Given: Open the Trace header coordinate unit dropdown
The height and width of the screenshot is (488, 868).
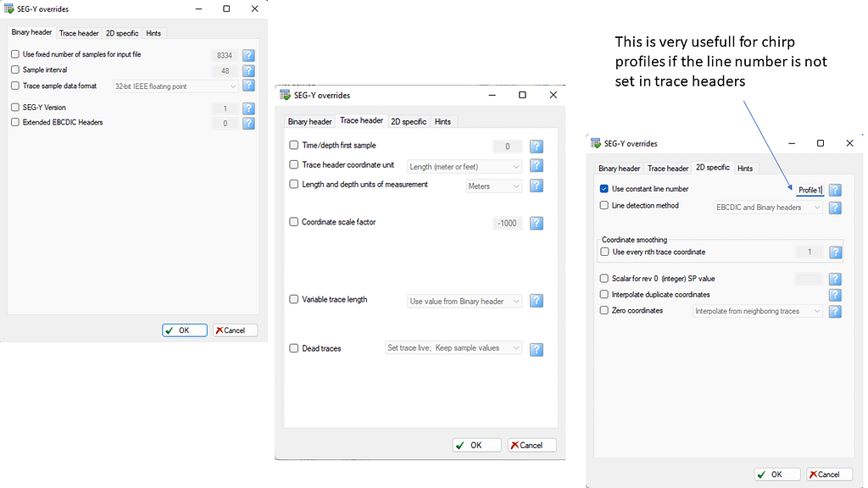Looking at the screenshot, I should click(465, 166).
